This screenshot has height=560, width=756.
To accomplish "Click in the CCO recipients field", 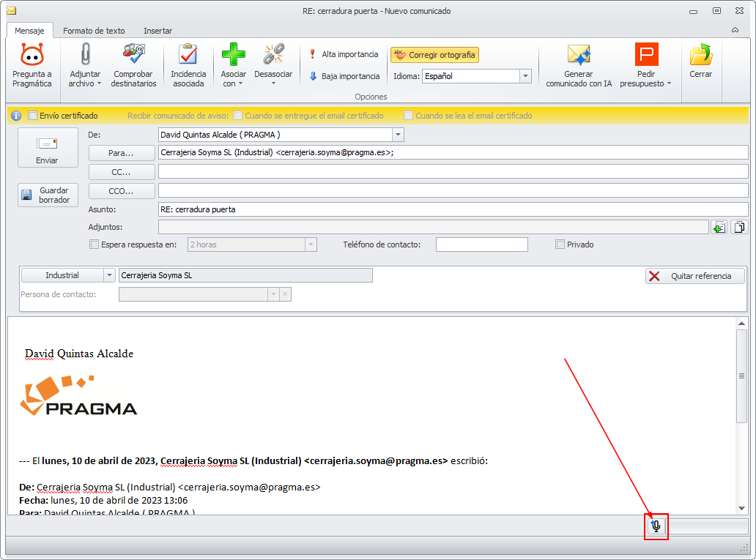I will click(453, 190).
